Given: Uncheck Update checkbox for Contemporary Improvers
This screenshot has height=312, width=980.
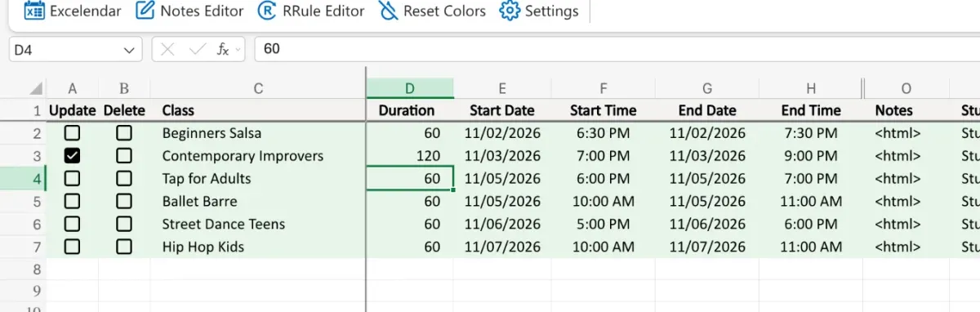Looking at the screenshot, I should pos(73,156).
